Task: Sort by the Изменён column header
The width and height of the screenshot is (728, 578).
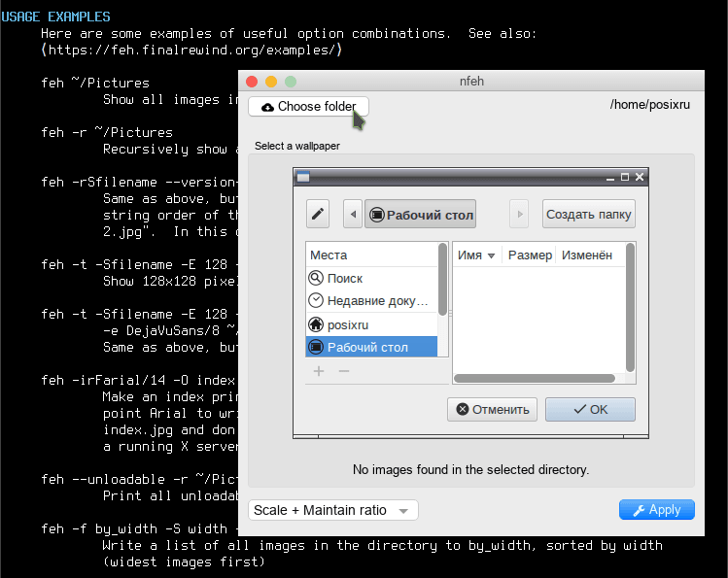Action: click(587, 255)
